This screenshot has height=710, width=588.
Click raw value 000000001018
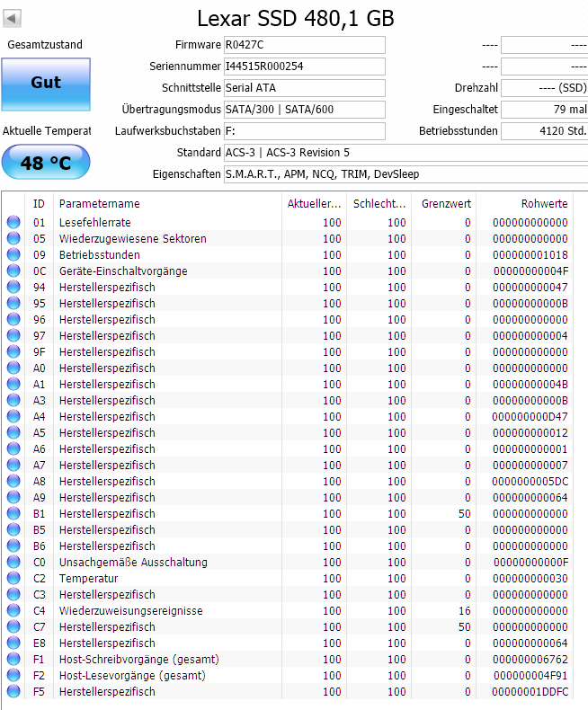click(x=530, y=255)
